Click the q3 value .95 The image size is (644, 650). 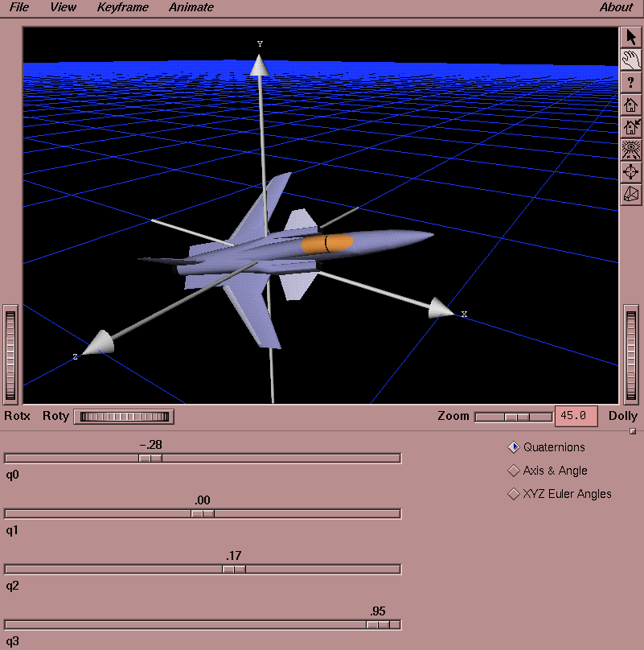point(378,611)
